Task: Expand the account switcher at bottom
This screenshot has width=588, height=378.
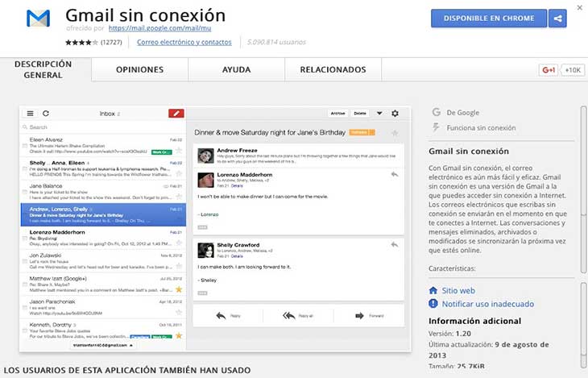Action: [103, 345]
